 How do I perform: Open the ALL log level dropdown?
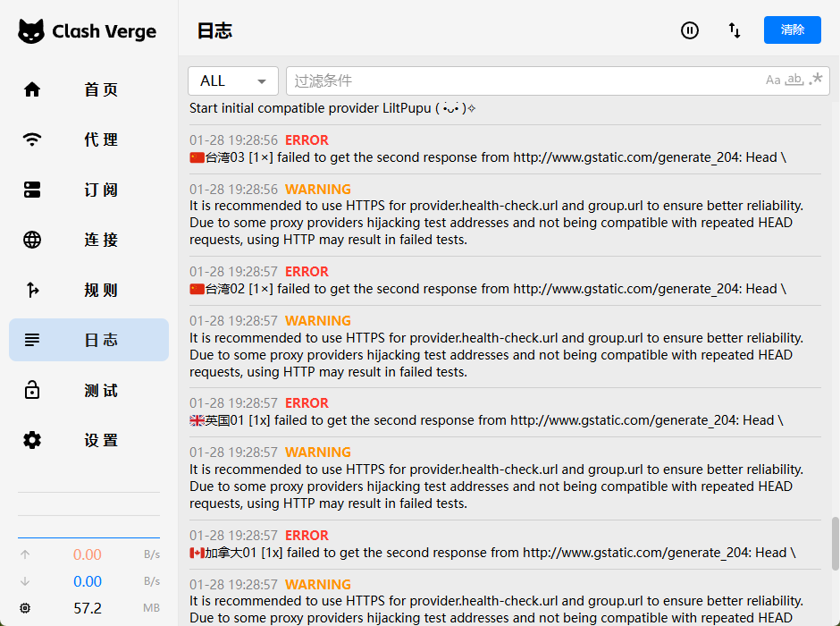tap(233, 80)
